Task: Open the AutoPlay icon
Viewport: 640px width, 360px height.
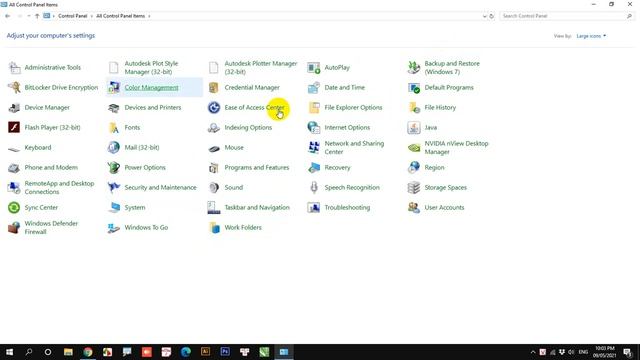Action: 314,67
